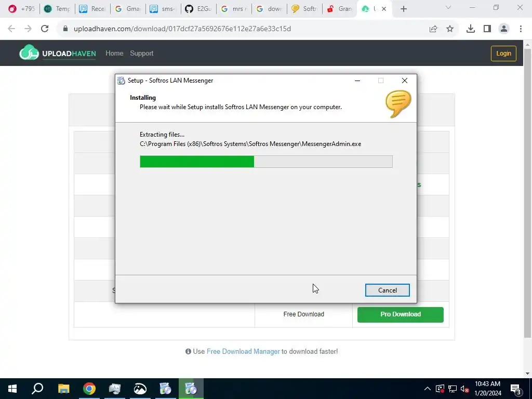This screenshot has width=532, height=399.
Task: Open the computer monitor taskbar app
Action: click(114, 389)
